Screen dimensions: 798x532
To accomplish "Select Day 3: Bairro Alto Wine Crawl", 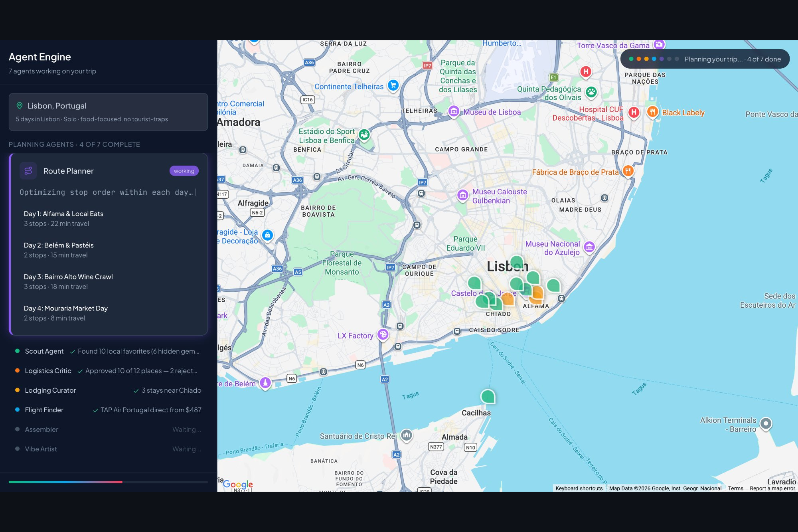I will (68, 281).
